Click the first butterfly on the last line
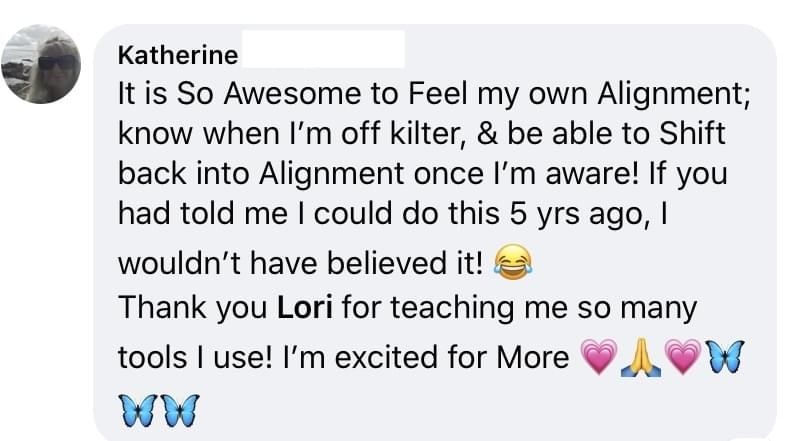800x441 pixels. (x=138, y=407)
